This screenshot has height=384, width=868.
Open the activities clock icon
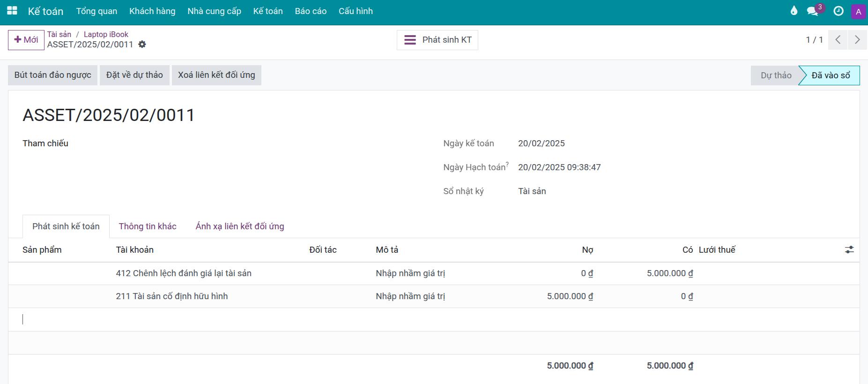[x=838, y=11]
